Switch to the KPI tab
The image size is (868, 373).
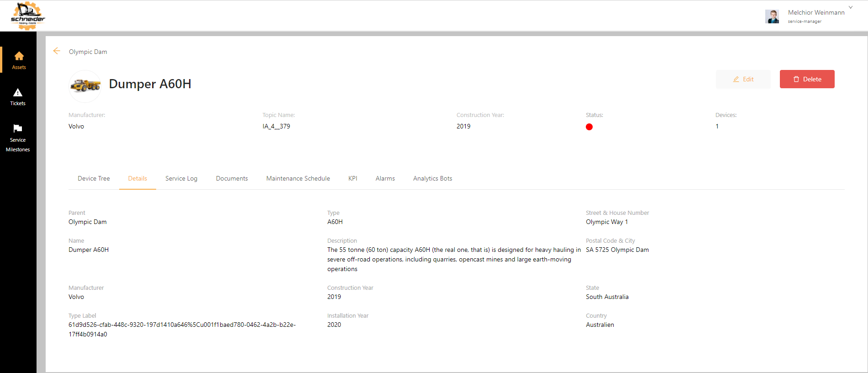tap(352, 179)
